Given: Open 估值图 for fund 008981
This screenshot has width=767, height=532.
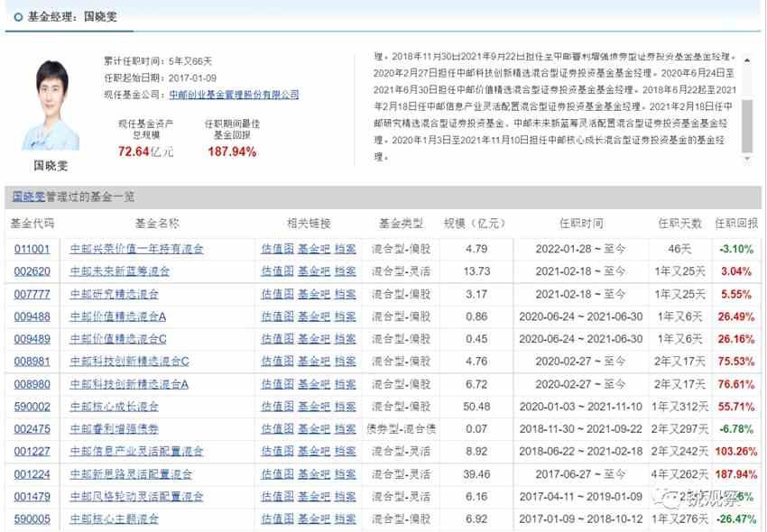Looking at the screenshot, I should (277, 362).
